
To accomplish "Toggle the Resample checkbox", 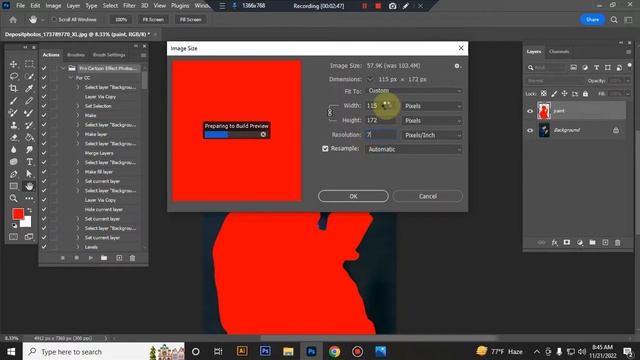I will 325,149.
